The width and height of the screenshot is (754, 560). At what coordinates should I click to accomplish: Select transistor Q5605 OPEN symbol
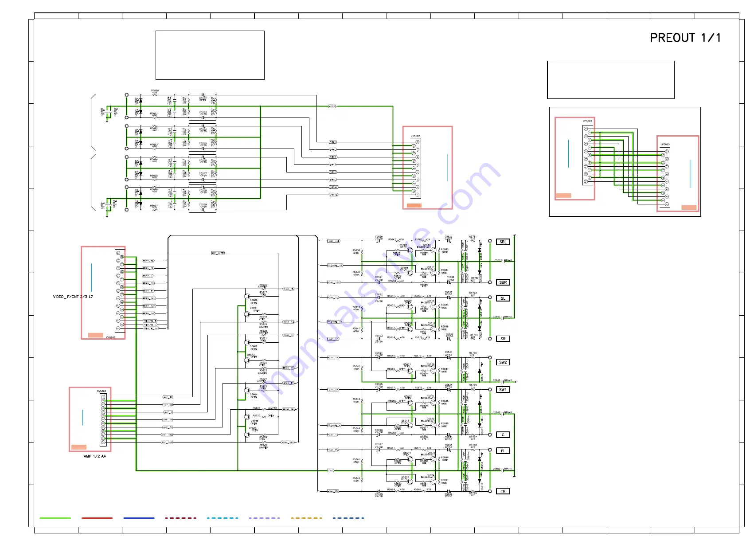click(247, 417)
